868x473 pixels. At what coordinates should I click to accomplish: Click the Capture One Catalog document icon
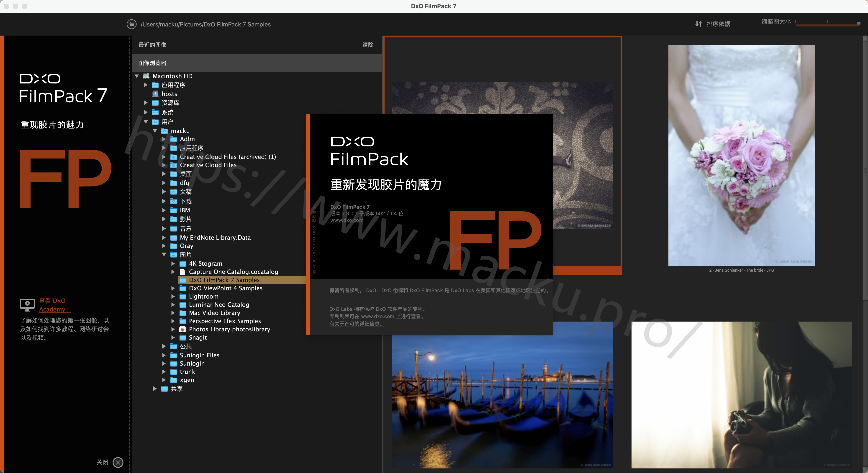point(183,272)
